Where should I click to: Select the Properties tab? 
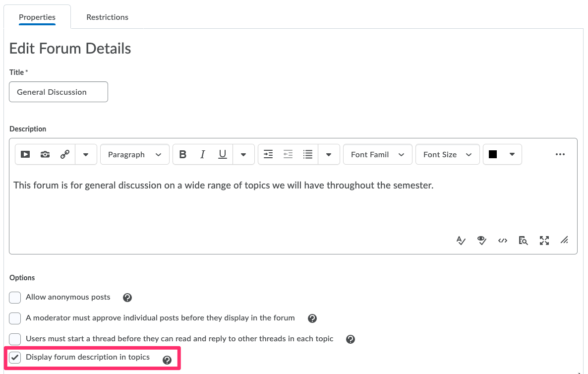37,17
